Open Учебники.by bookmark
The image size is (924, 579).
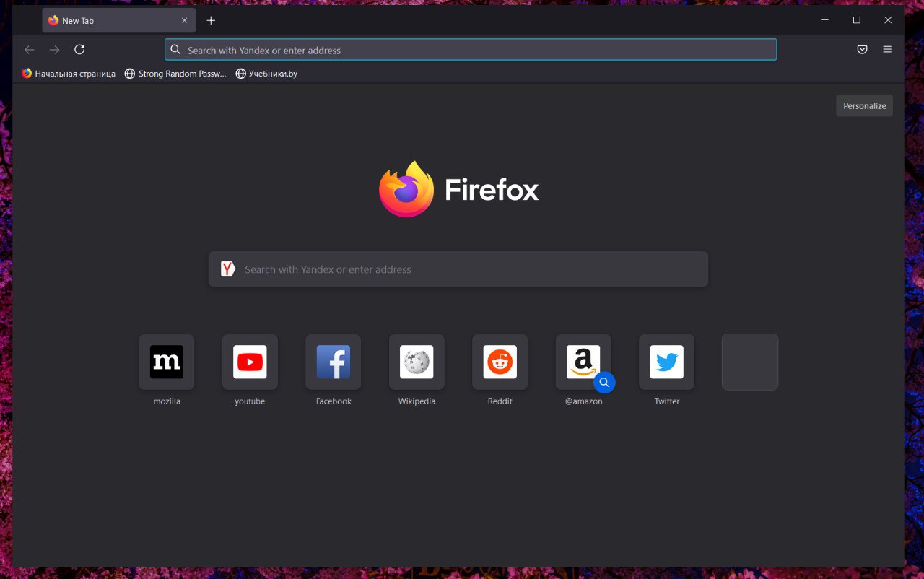tap(266, 74)
